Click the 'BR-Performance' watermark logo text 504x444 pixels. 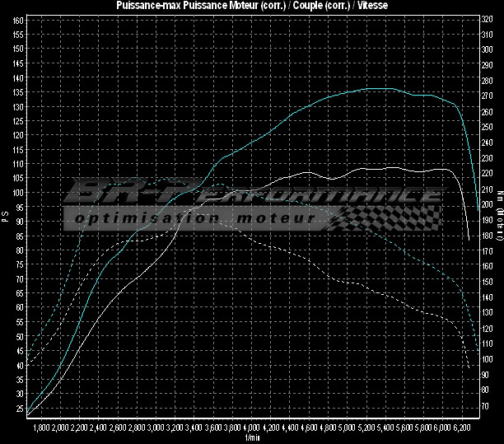coord(247,194)
